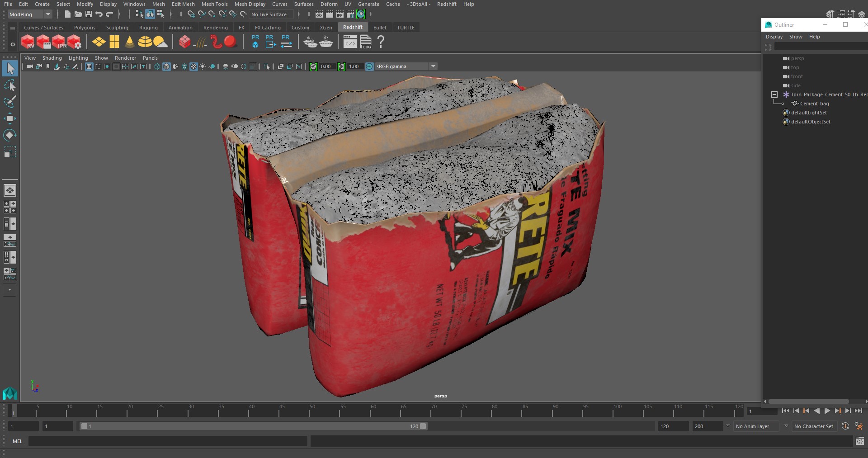Open the Redshift menu in menu bar
Viewport: 868px width, 458px height.
tap(447, 4)
